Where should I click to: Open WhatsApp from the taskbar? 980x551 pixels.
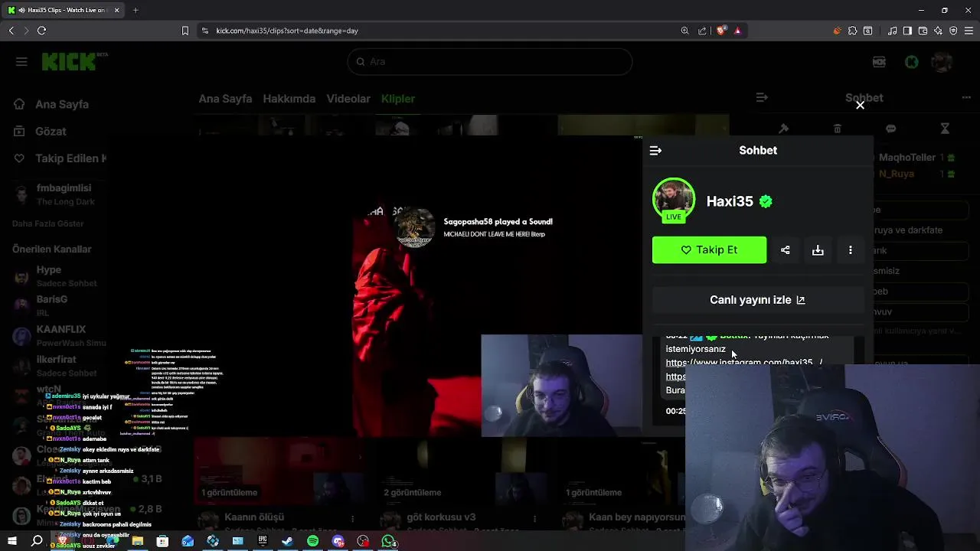click(388, 541)
